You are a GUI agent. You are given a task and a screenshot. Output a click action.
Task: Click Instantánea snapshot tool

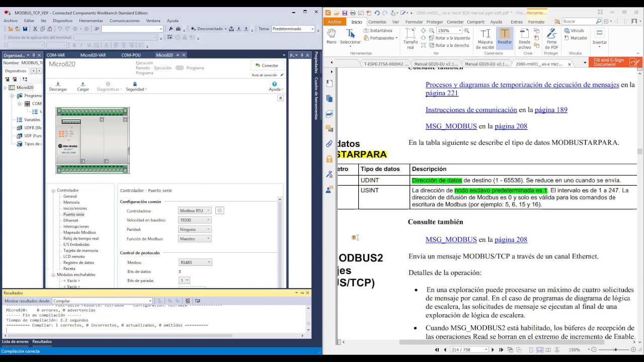(x=377, y=31)
